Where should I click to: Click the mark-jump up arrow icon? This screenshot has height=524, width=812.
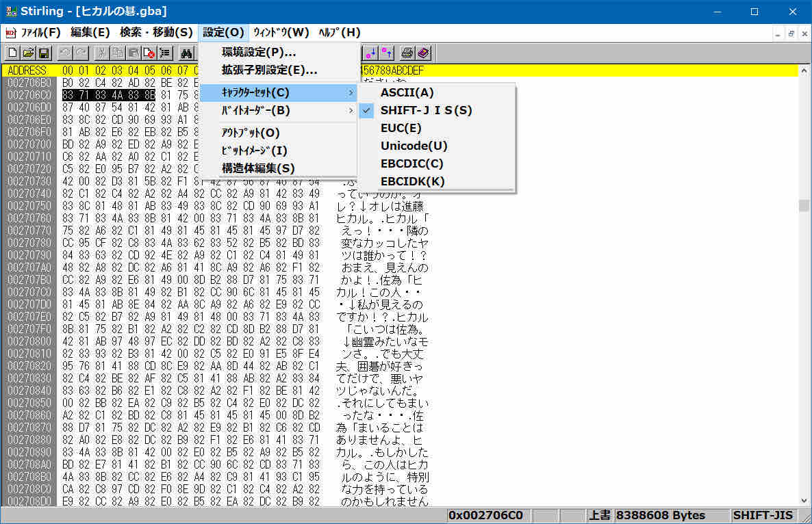point(387,53)
